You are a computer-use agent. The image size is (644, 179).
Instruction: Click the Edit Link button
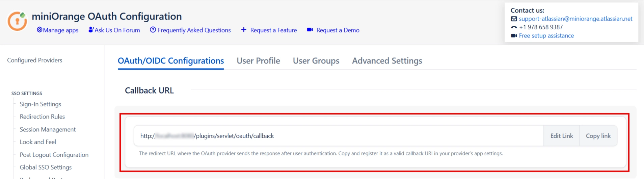point(562,136)
